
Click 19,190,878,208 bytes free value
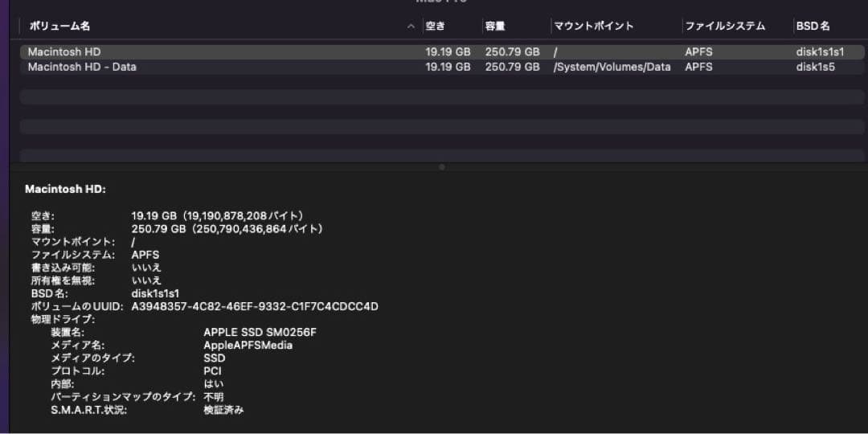pos(217,215)
